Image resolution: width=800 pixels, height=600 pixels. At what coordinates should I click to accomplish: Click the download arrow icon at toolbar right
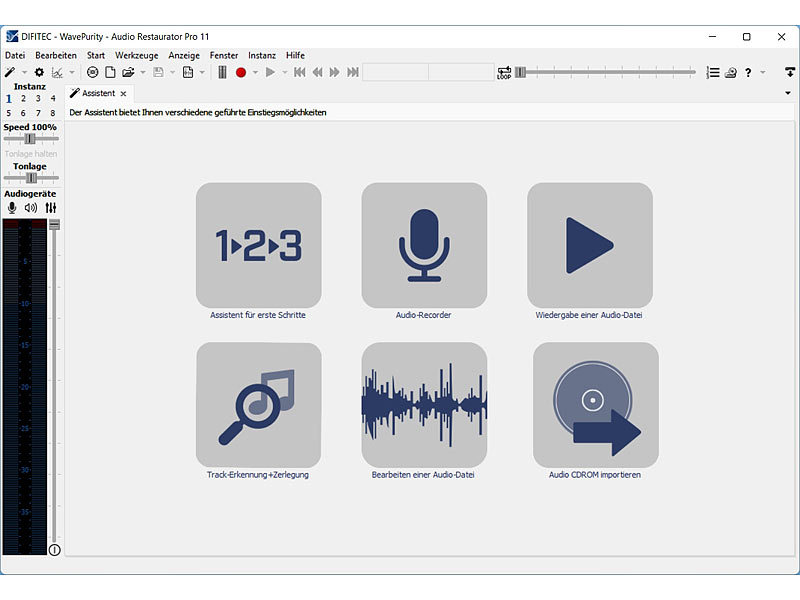click(790, 72)
